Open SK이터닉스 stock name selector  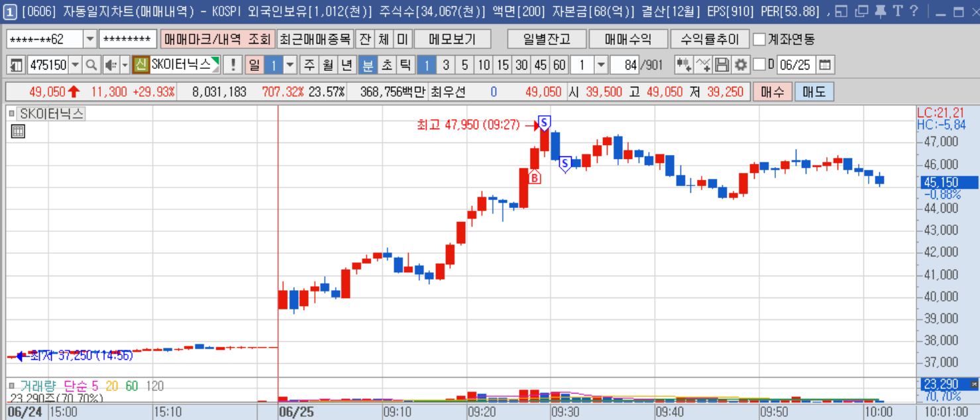(x=186, y=65)
